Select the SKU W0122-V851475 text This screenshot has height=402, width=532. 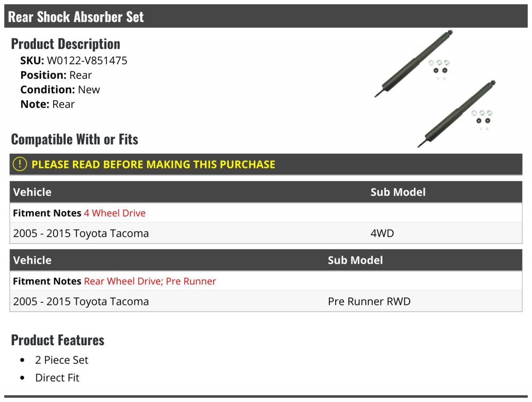[x=74, y=60]
